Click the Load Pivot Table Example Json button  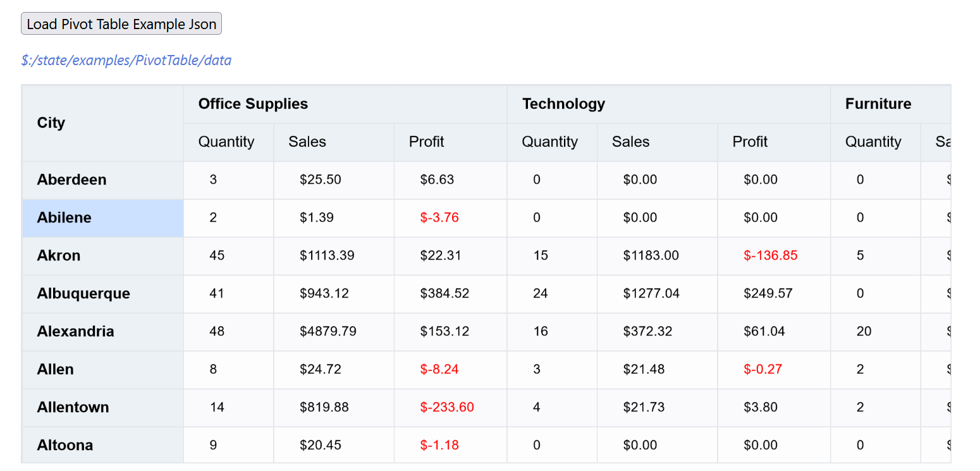[121, 24]
